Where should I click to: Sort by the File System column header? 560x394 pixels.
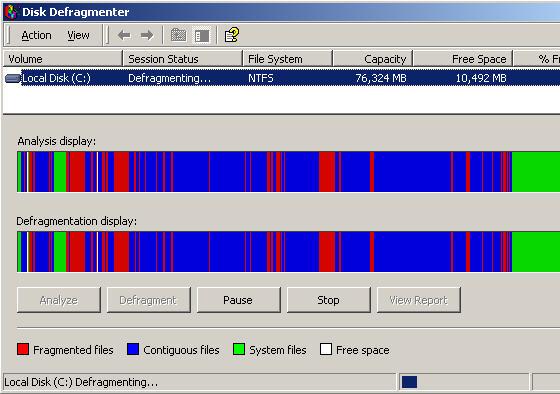point(288,59)
